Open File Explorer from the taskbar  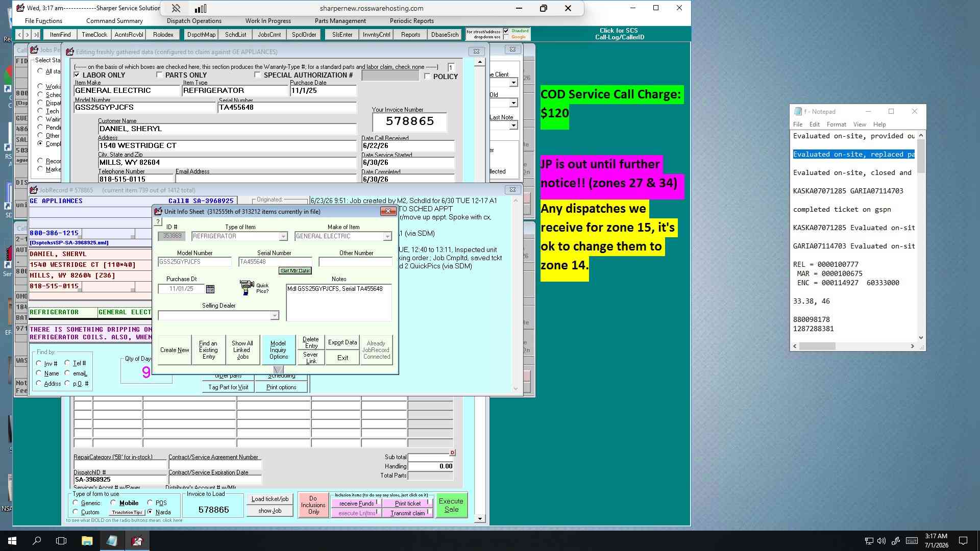[x=87, y=541]
